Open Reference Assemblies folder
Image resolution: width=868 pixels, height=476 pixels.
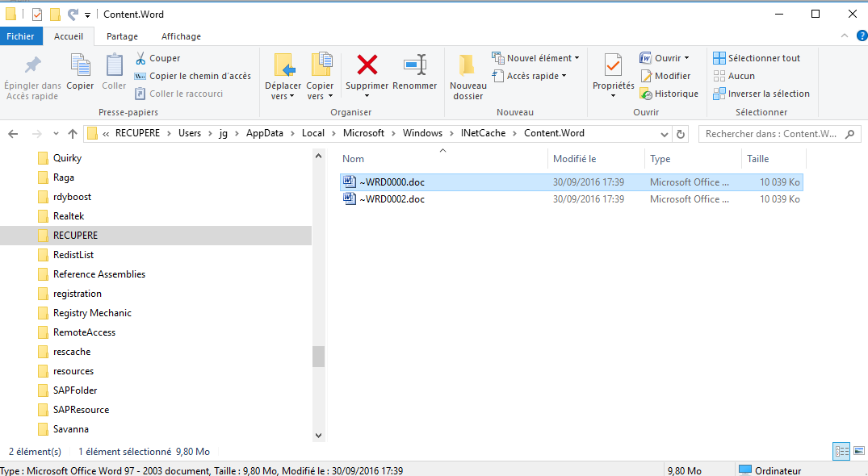pos(99,274)
